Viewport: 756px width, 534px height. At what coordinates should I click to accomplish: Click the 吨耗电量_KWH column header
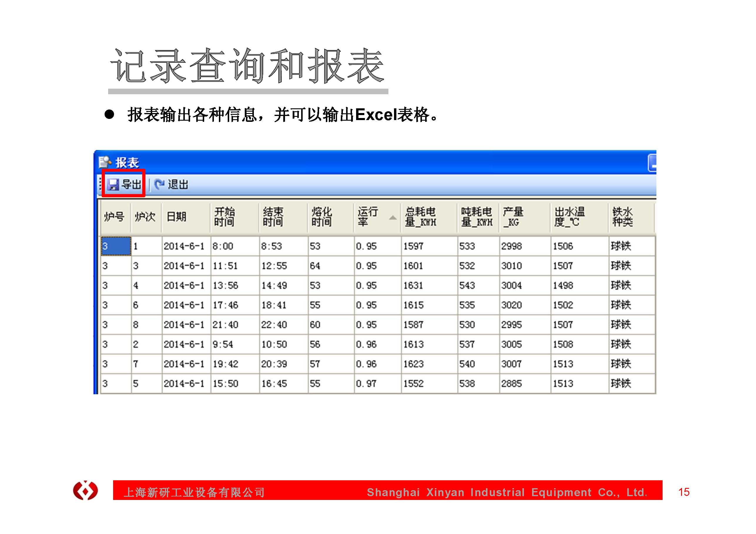pyautogui.click(x=478, y=217)
